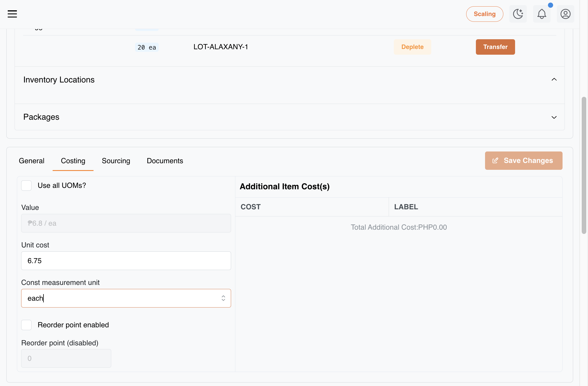588x386 pixels.
Task: Click the disabled Value field
Action: coord(126,223)
